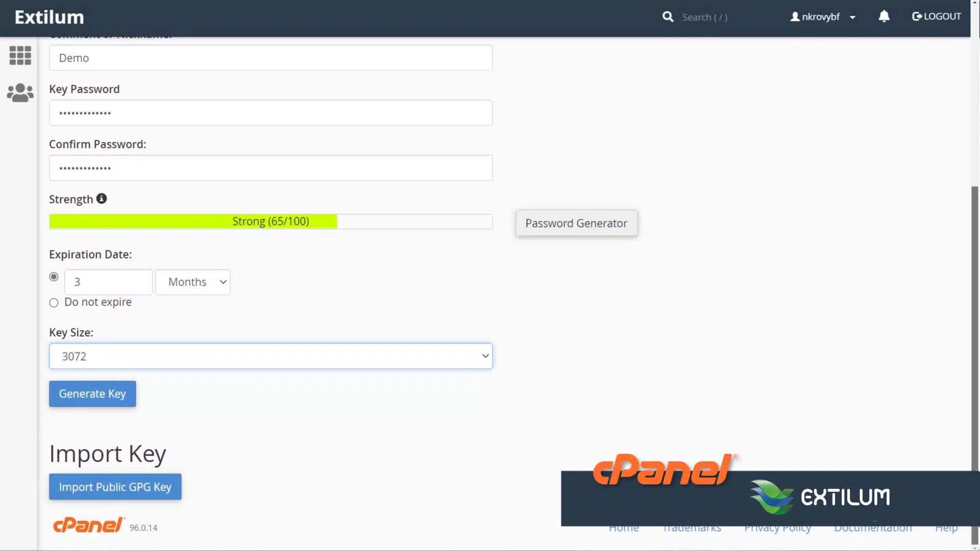Focus the expiration number field with 3
This screenshot has height=551, width=980.
tap(108, 282)
